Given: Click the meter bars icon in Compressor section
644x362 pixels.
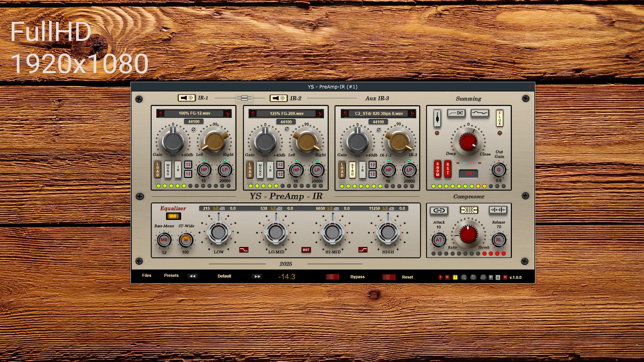Looking at the screenshot, I should 498,210.
